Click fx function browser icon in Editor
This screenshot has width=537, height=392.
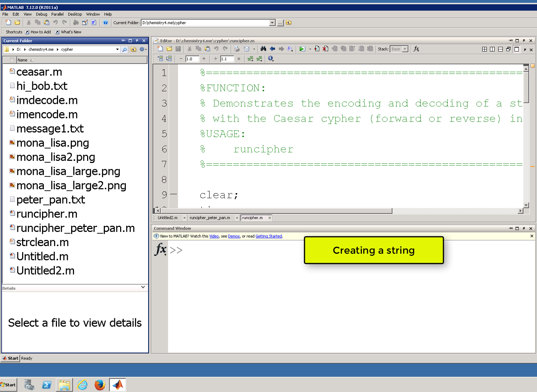tap(417, 49)
